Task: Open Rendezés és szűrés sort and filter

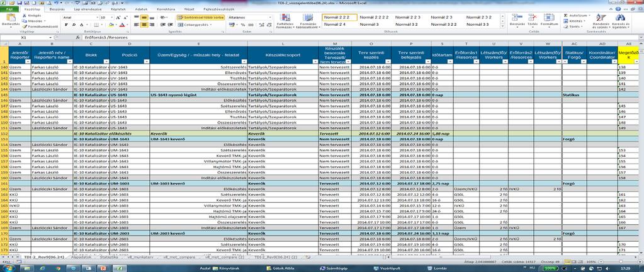Action: (x=601, y=21)
